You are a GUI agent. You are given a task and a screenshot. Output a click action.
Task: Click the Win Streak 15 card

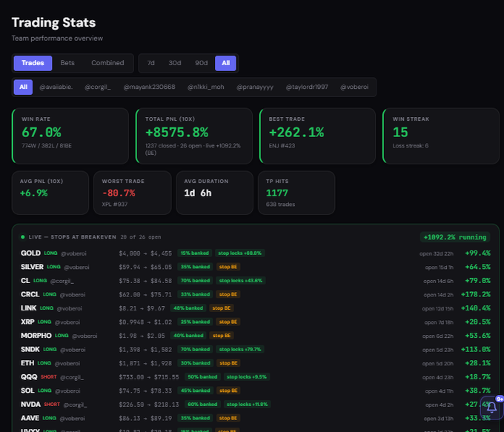441,136
